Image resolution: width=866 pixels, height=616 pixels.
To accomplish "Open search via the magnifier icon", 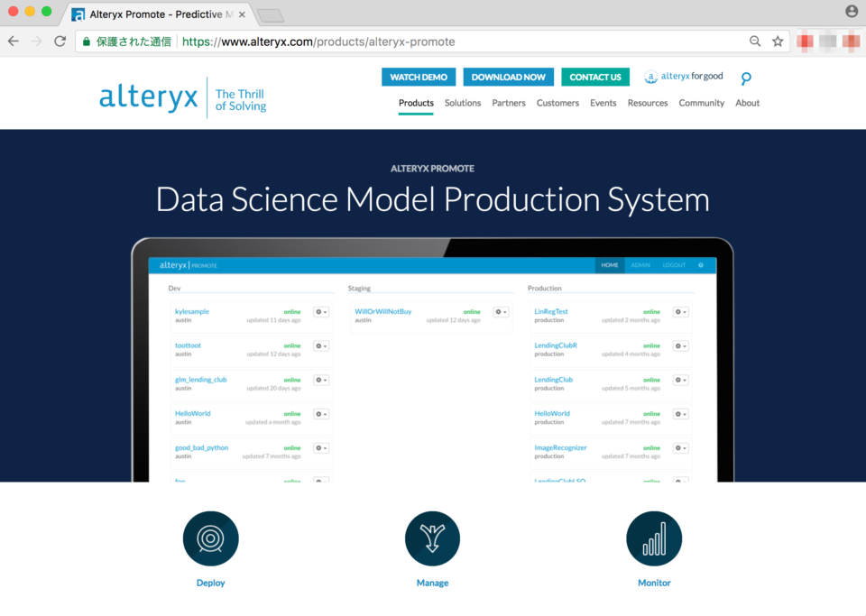I will (x=746, y=78).
